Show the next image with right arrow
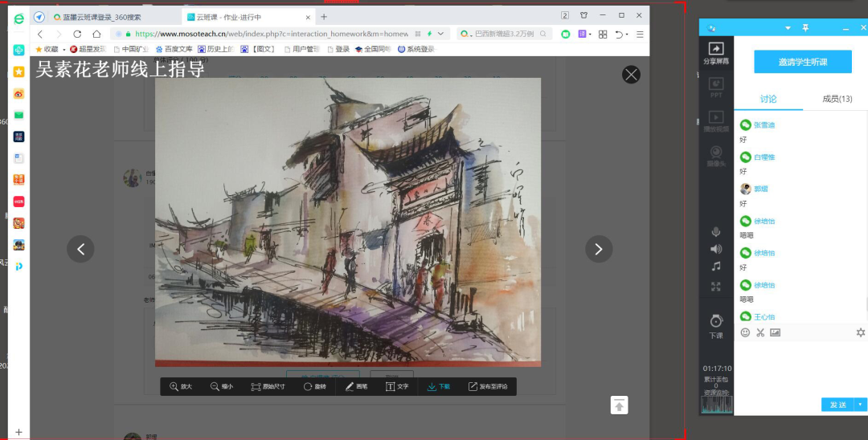This screenshot has width=868, height=440. click(x=599, y=249)
